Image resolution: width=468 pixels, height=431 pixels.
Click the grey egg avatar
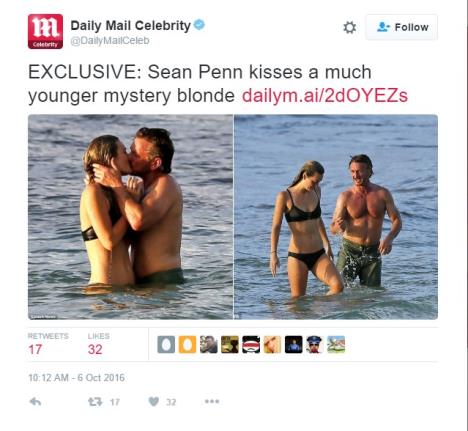[x=166, y=344]
